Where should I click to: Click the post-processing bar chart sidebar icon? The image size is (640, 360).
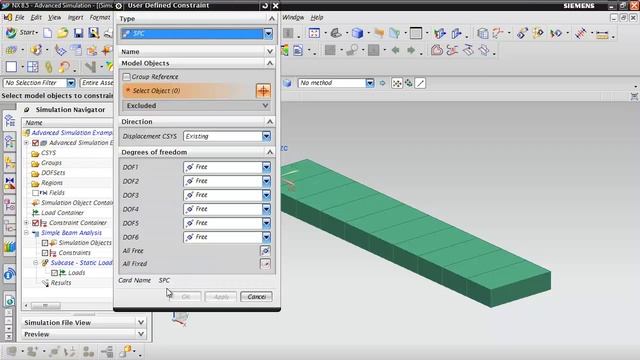(x=9, y=247)
